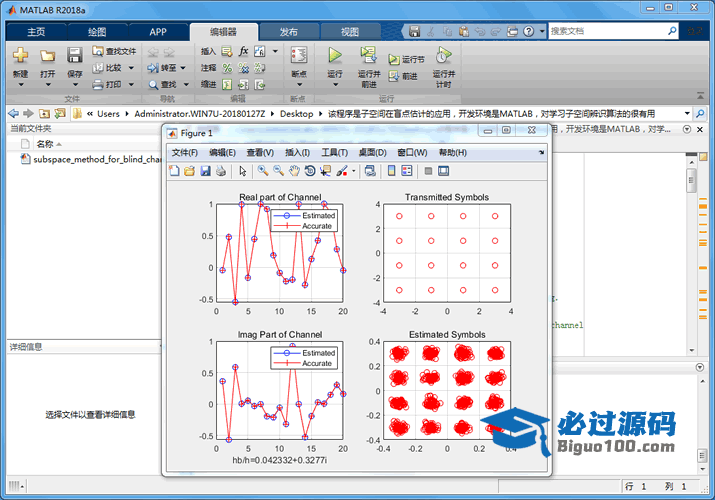Click New Figure icon in Figure toolbar
This screenshot has height=500, width=715.
(174, 171)
